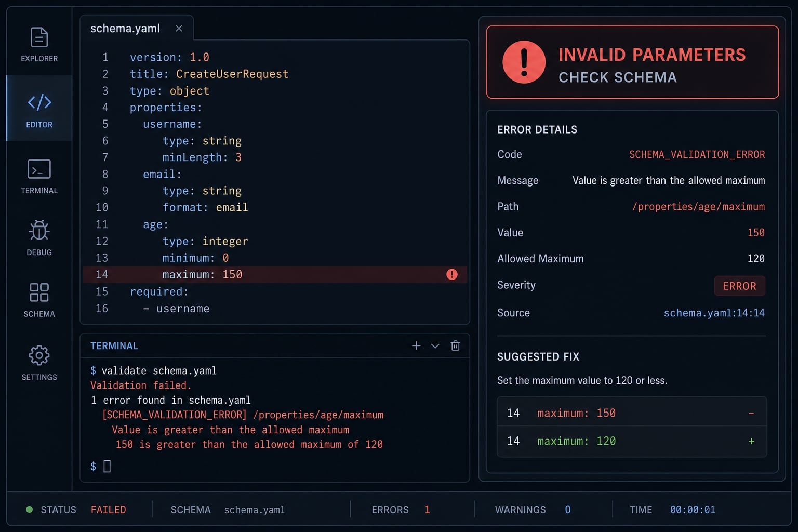
Task: Click terminal line 150 is greater than allowed maximum
Action: 249,444
